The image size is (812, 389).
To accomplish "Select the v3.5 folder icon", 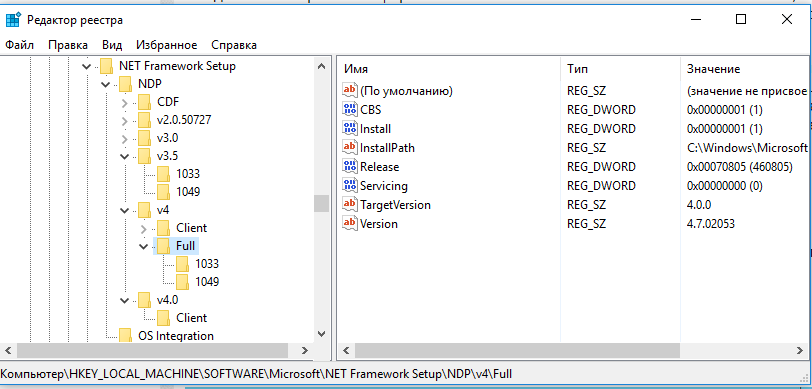I will tap(144, 156).
